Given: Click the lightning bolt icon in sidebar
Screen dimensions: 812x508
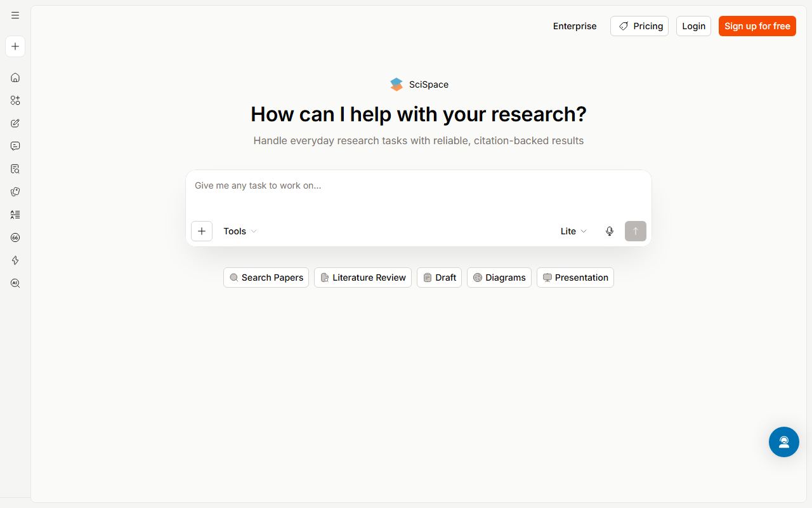Looking at the screenshot, I should point(15,260).
